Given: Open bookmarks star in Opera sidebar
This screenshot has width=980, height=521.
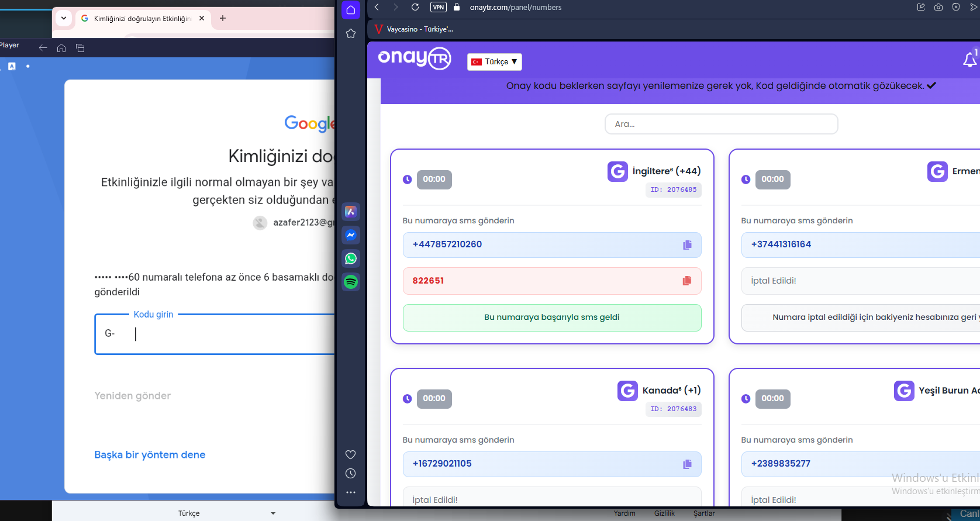Looking at the screenshot, I should (351, 33).
